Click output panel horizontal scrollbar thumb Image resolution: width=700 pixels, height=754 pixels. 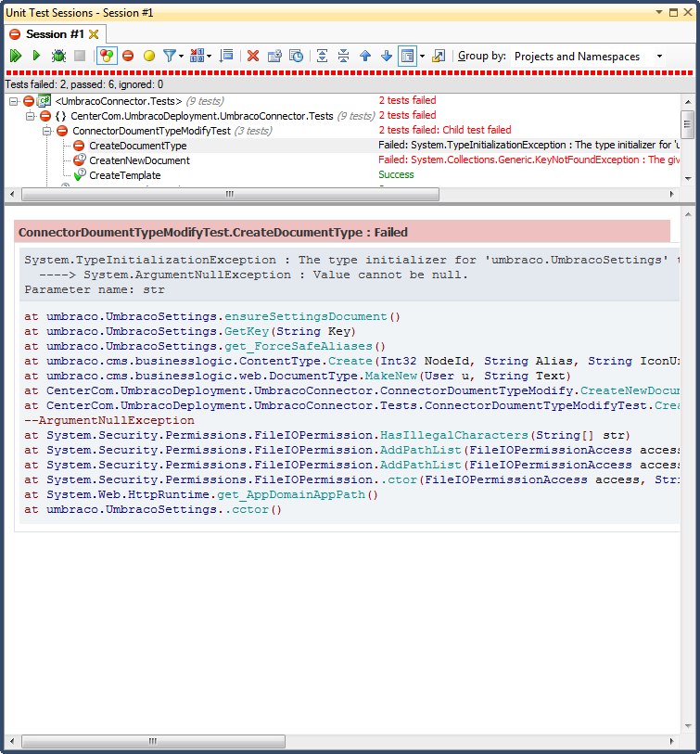coord(153,741)
